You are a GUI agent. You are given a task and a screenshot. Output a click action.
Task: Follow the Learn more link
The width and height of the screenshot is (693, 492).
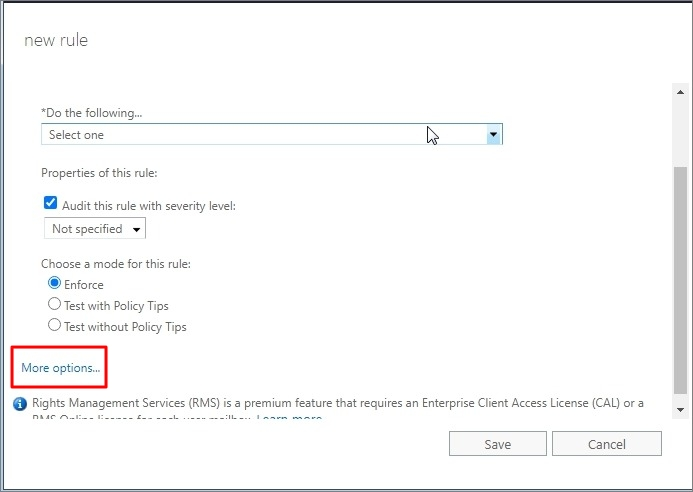289,417
